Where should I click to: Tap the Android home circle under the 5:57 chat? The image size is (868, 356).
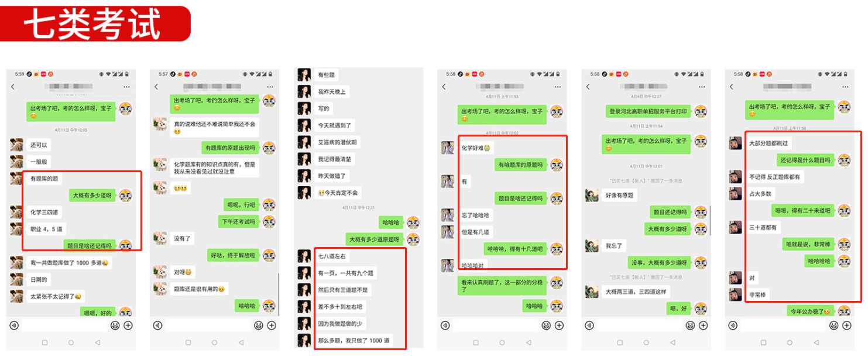[214, 342]
